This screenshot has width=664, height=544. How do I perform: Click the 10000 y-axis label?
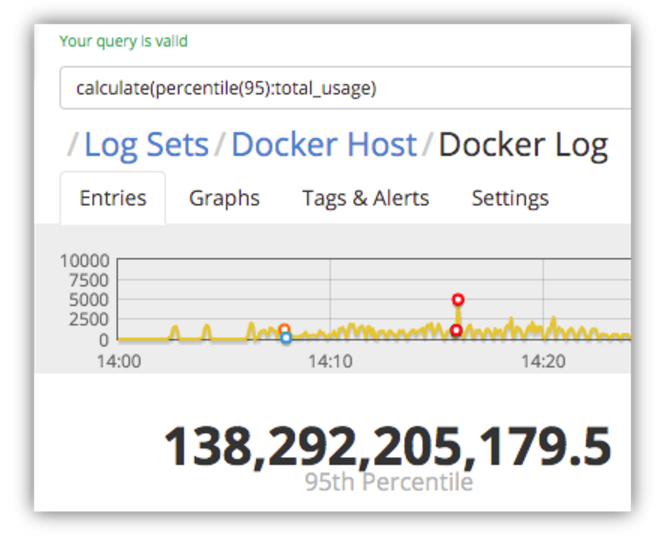pos(84,260)
